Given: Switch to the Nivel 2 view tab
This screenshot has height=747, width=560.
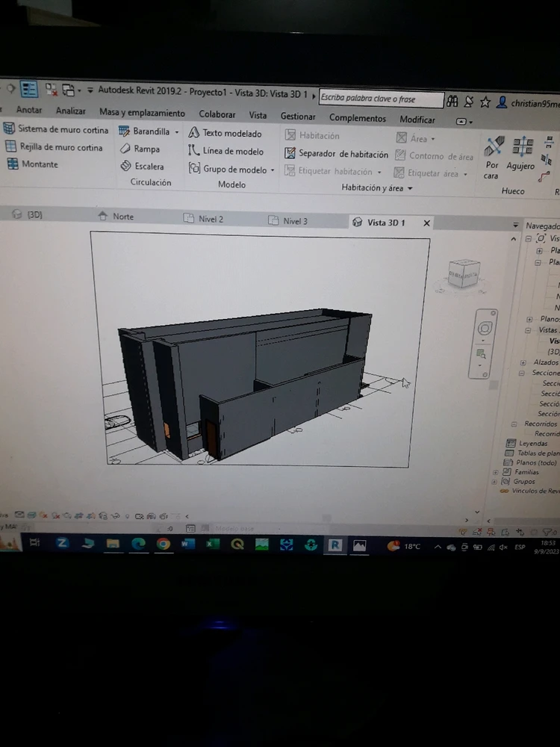Looking at the screenshot, I should coord(211,219).
